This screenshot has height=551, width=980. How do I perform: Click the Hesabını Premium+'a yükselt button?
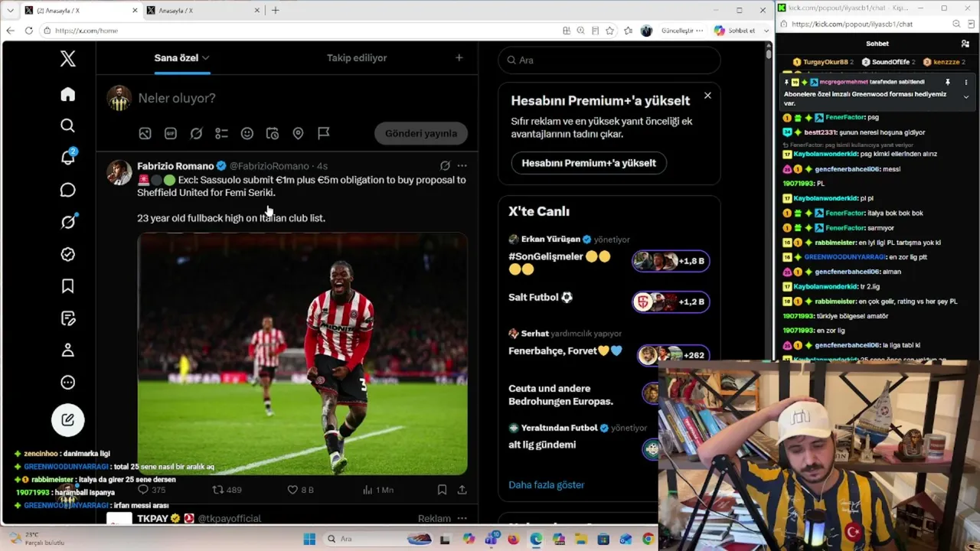[589, 163]
